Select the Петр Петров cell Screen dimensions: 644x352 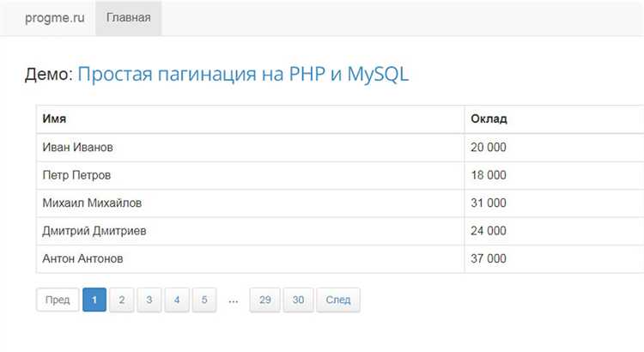point(250,175)
